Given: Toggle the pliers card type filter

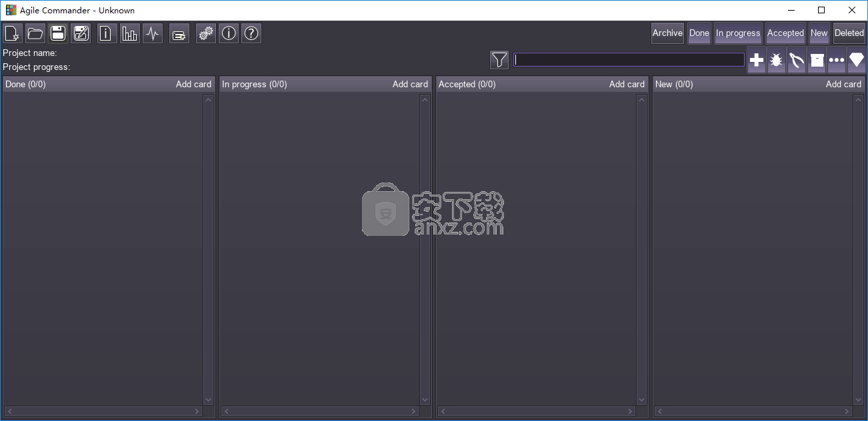Looking at the screenshot, I should 797,60.
